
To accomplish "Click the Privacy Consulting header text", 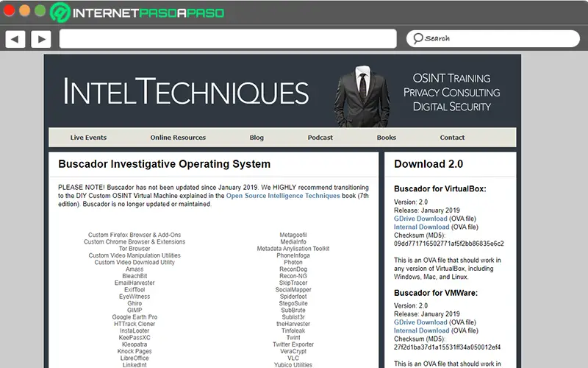I will tap(452, 93).
